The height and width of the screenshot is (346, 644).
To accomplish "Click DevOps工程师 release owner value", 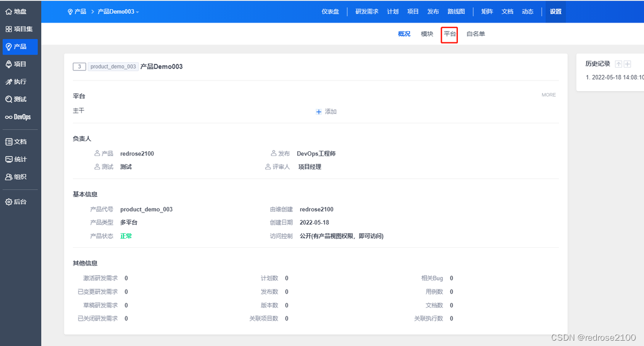I will 316,153.
